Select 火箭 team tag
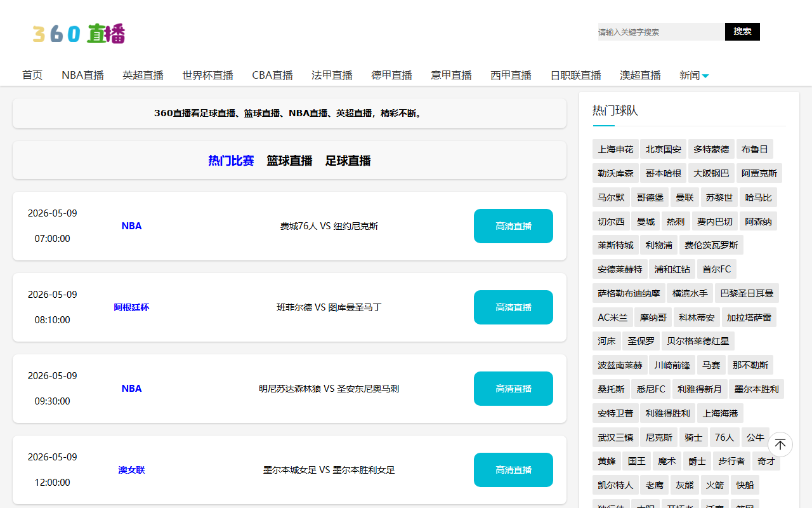This screenshot has height=508, width=812. pyautogui.click(x=714, y=485)
